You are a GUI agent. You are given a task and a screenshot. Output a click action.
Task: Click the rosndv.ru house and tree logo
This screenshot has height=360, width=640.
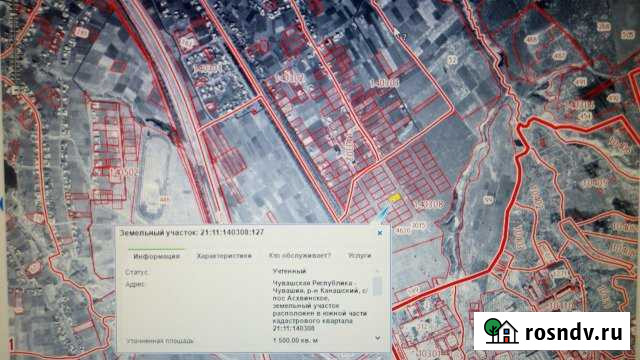coord(501,331)
